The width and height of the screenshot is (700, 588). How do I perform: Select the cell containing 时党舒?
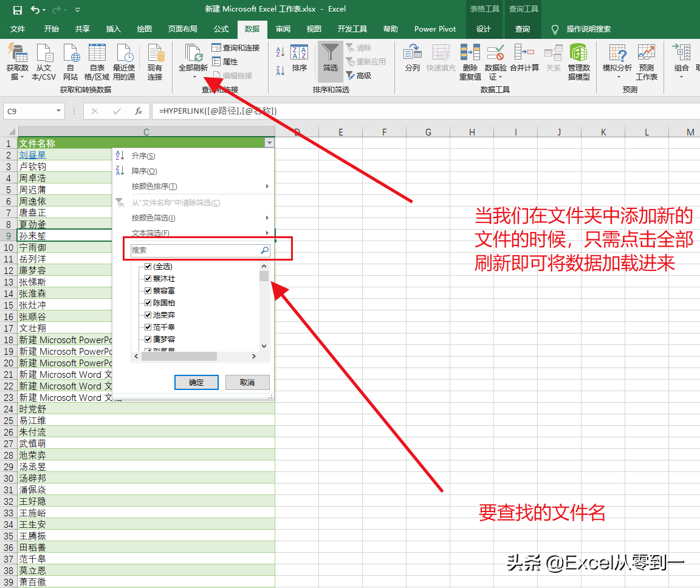point(146,409)
